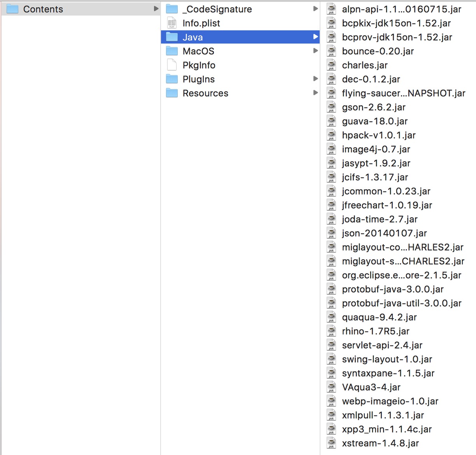476x455 pixels.
Task: Click the Contents folder icon
Action: (x=12, y=9)
